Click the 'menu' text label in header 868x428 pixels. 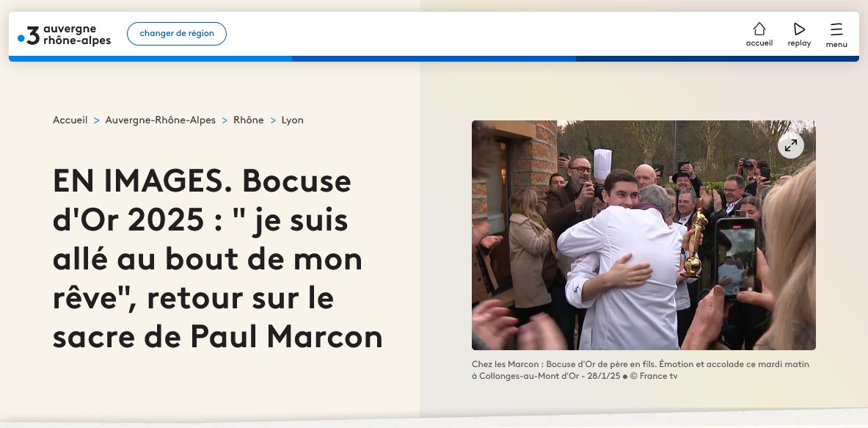pyautogui.click(x=836, y=44)
